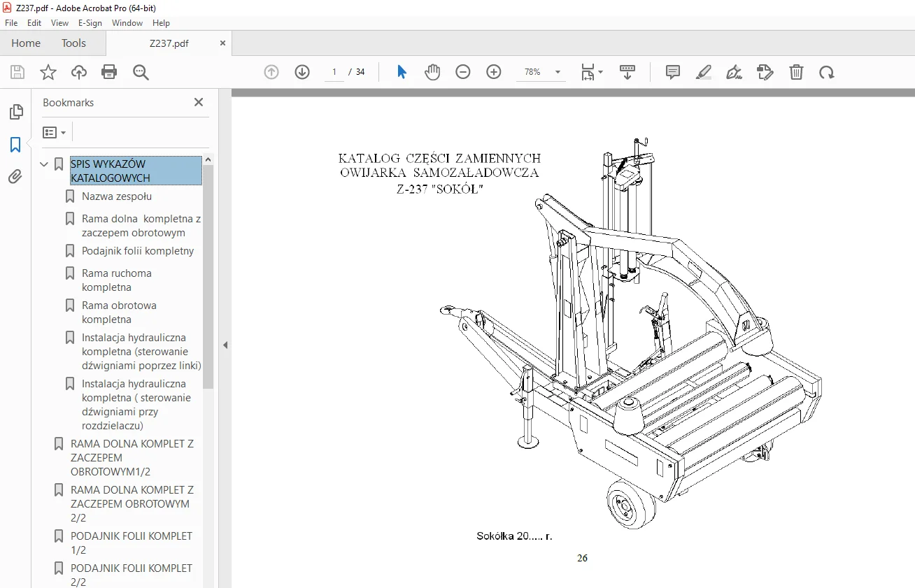This screenshot has width=915, height=588.
Task: Click the Sokółka 20..... r. text
Action: [514, 536]
